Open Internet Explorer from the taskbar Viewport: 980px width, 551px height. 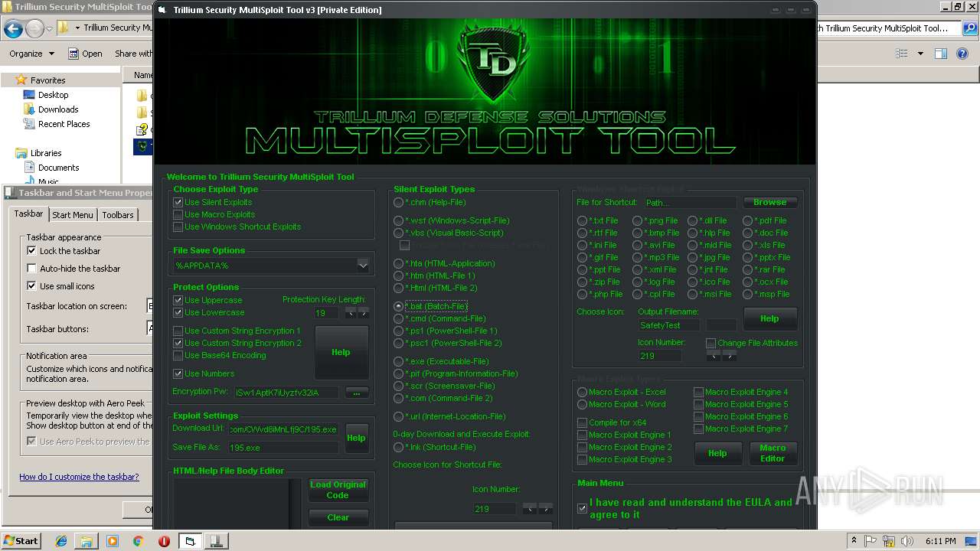61,541
